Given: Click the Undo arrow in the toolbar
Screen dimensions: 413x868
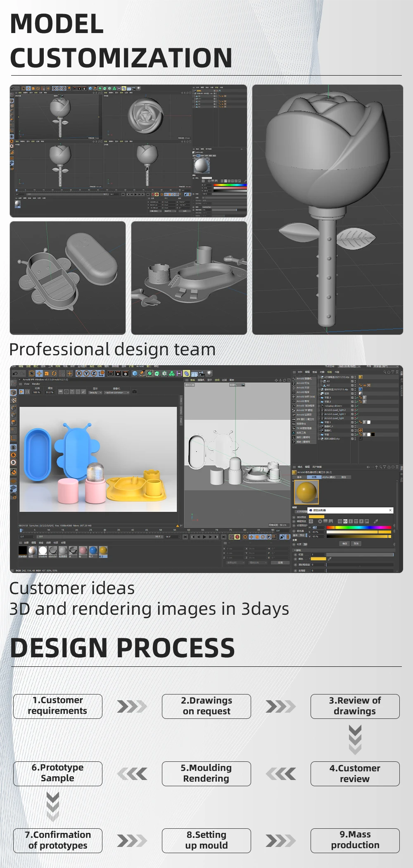Looking at the screenshot, I should pos(15,373).
